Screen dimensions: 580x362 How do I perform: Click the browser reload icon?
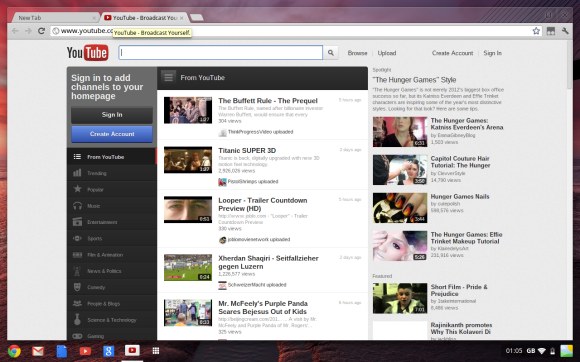[x=41, y=31]
